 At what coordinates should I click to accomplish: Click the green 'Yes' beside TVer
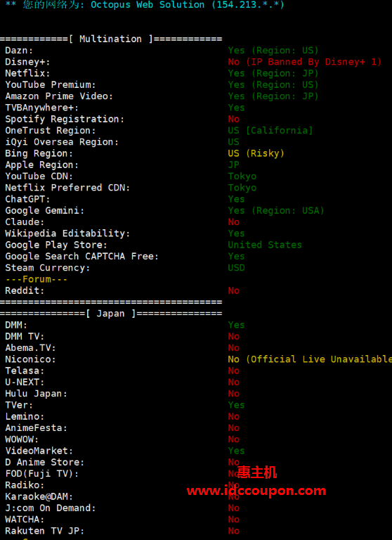point(236,405)
